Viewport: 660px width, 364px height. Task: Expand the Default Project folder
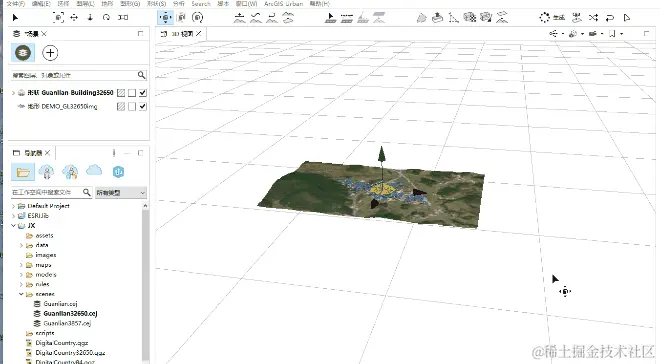[13, 206]
